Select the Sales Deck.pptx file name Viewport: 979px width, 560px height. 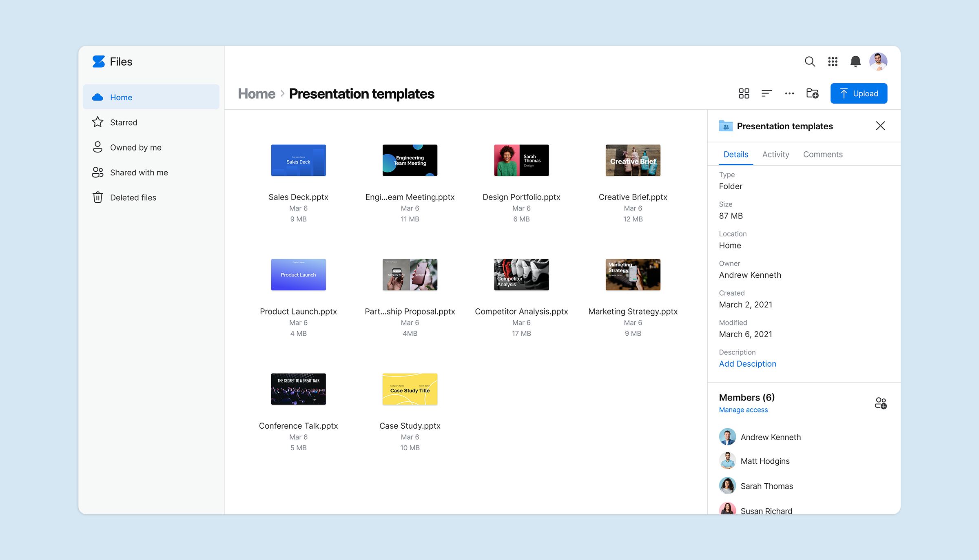point(298,197)
